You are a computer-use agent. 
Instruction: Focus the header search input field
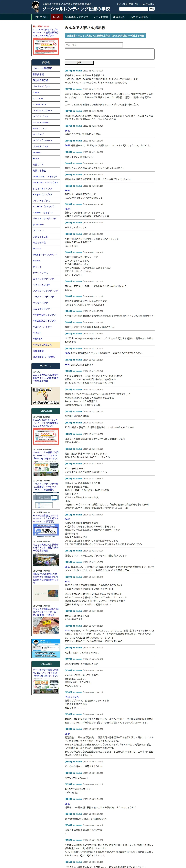tap(134, 9)
